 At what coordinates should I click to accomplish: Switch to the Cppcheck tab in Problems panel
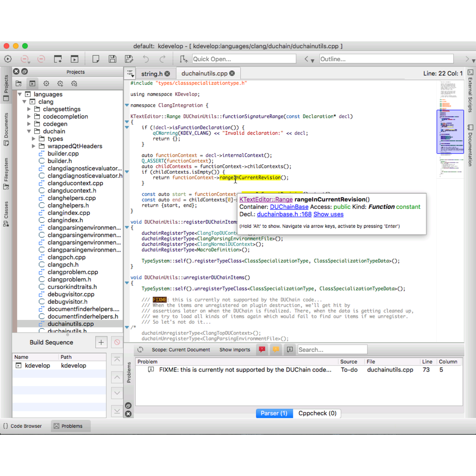317,413
